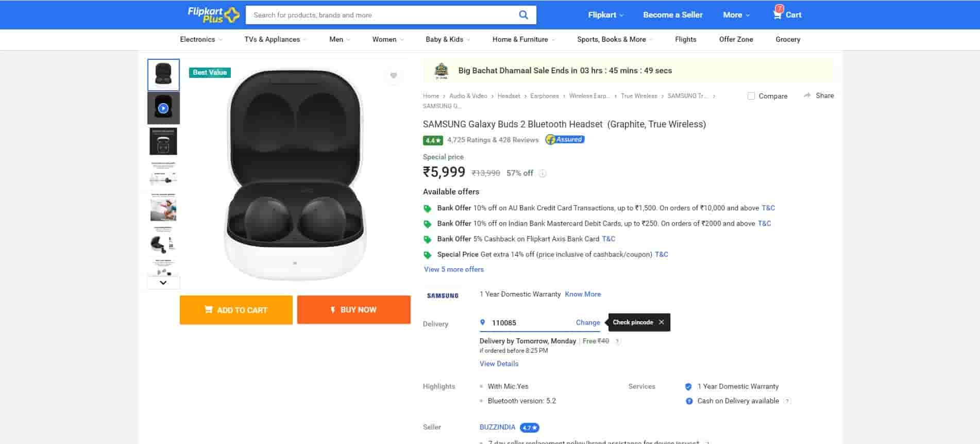Select the first earbuds case thumbnail
This screenshot has width=980, height=444.
coord(163,75)
